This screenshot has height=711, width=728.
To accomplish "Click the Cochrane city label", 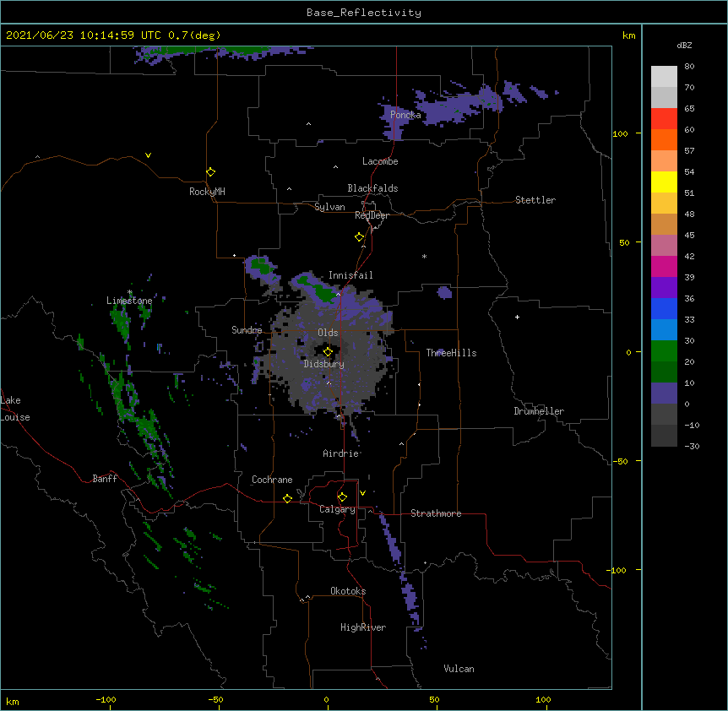I will coord(272,480).
